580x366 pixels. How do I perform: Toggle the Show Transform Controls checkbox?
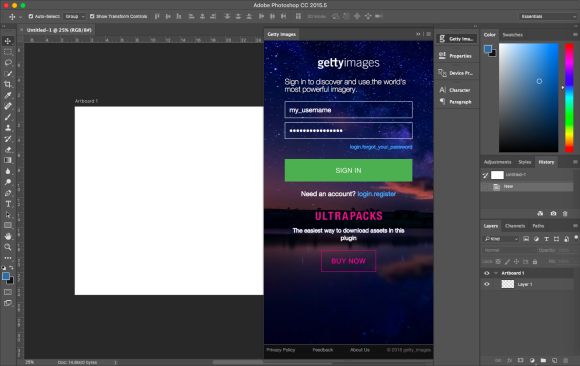(x=92, y=16)
